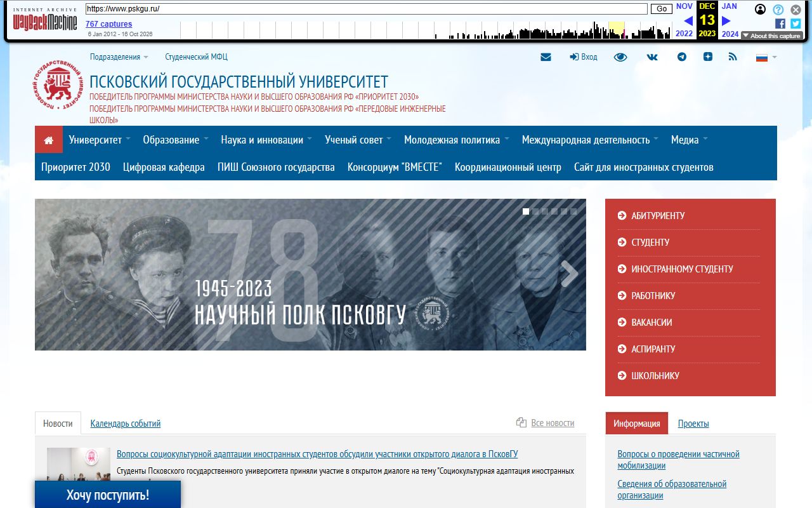This screenshot has width=812, height=508.
Task: Open the Telegram channel icon
Action: click(682, 57)
